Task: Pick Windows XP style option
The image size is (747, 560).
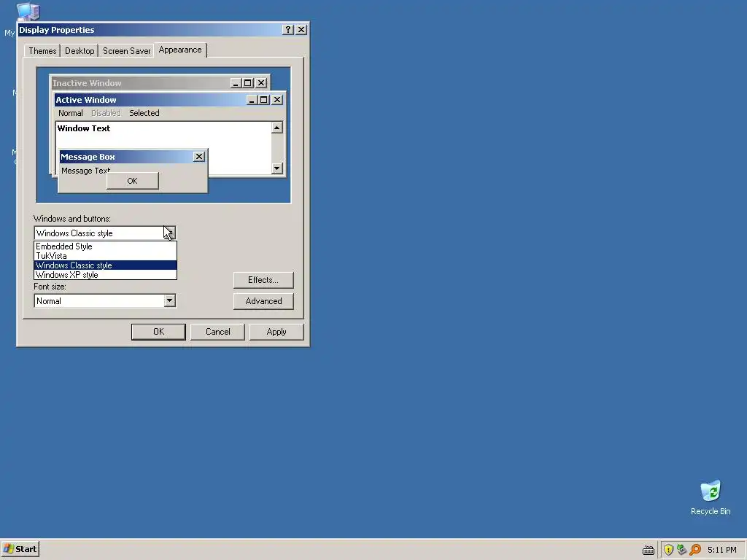Action: (105, 275)
